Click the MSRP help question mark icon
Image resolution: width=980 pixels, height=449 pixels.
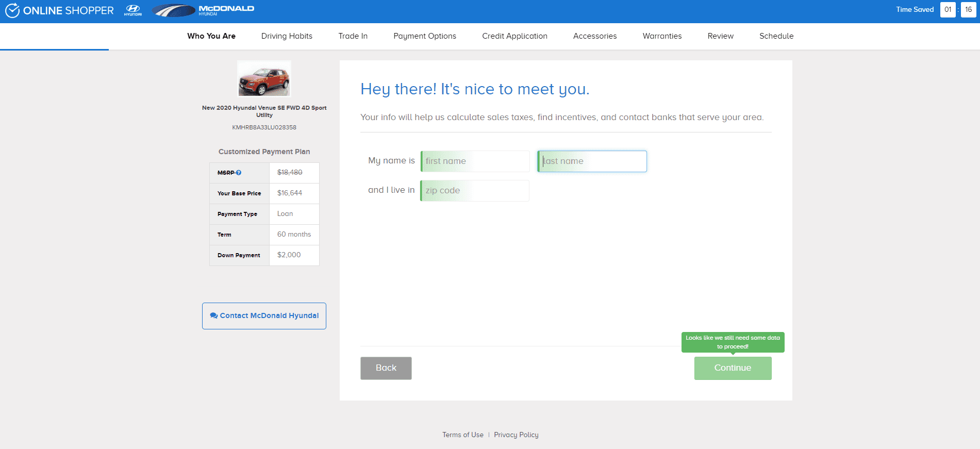point(239,173)
